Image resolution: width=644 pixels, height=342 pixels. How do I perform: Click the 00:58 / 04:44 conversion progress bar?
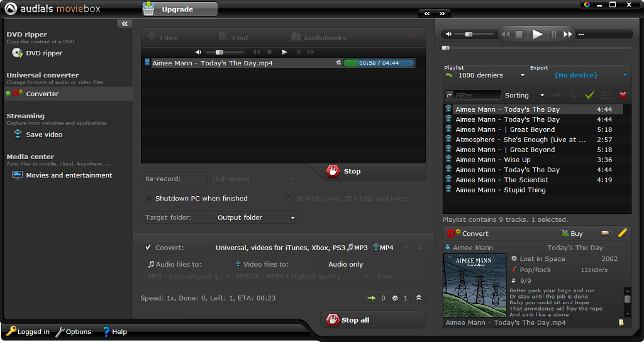[379, 63]
